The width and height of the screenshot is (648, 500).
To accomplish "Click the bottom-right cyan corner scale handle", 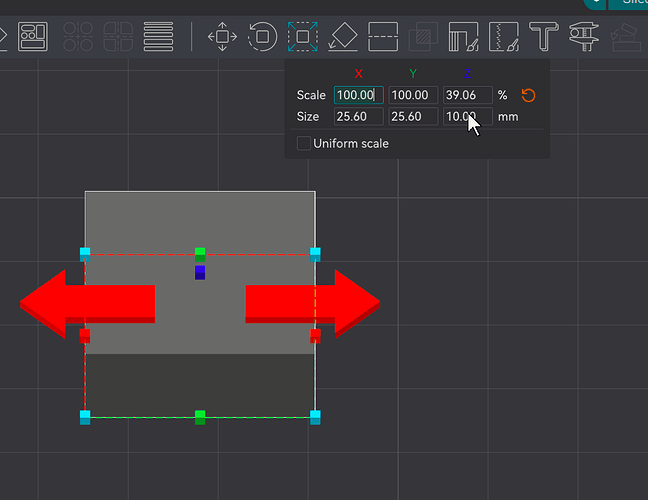I will coord(315,417).
